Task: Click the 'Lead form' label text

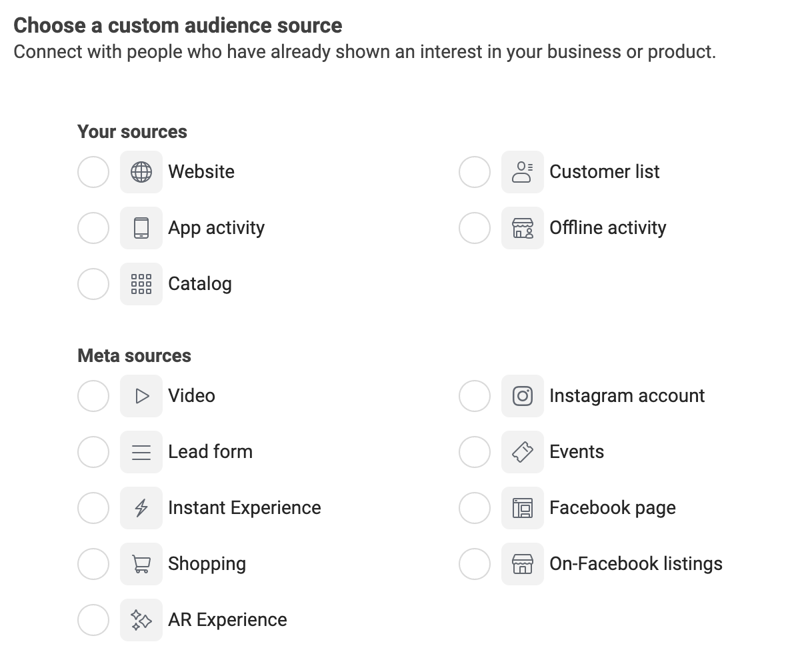Action: coord(211,452)
